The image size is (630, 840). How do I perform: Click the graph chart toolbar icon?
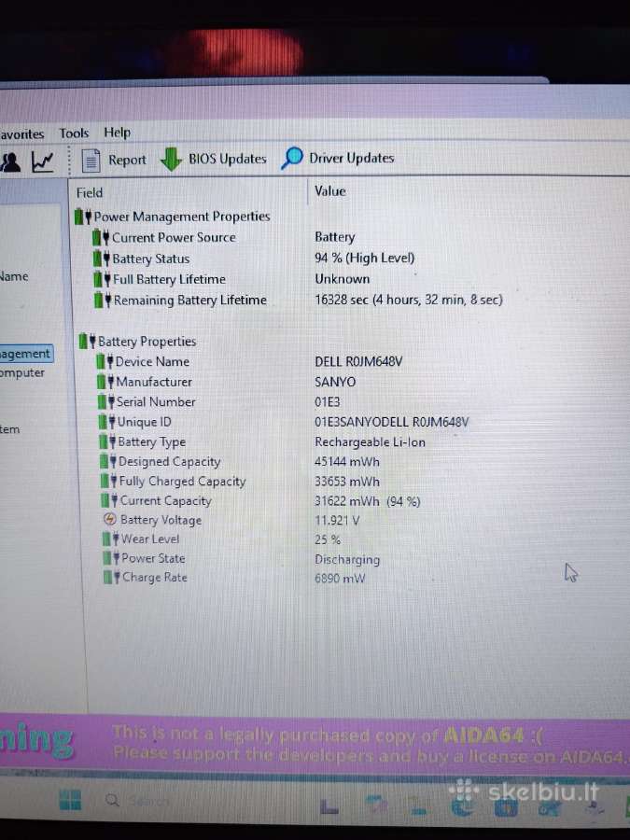coord(42,161)
